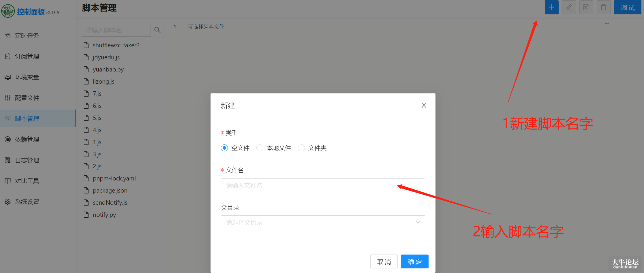This screenshot has height=273, width=644.
Task: Open file sendNotify.js in list
Action: [x=110, y=203]
